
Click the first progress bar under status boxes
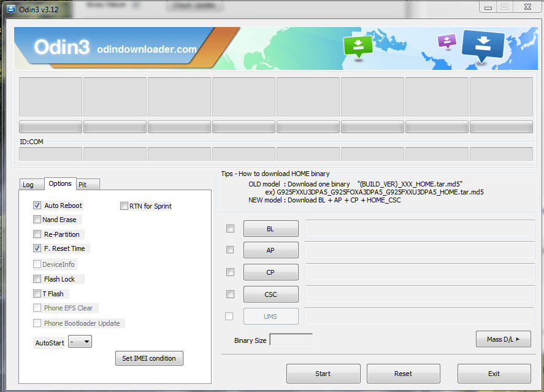tap(50, 126)
